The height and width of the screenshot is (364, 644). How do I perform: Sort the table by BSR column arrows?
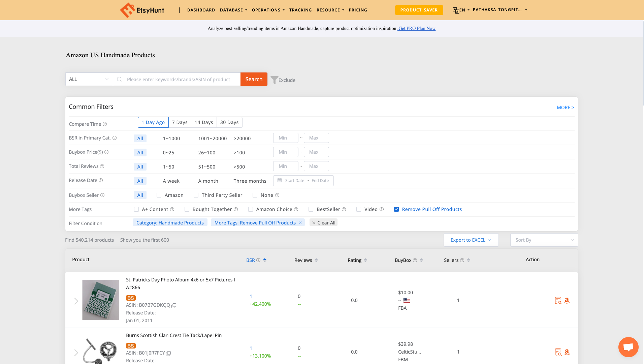pos(265,260)
